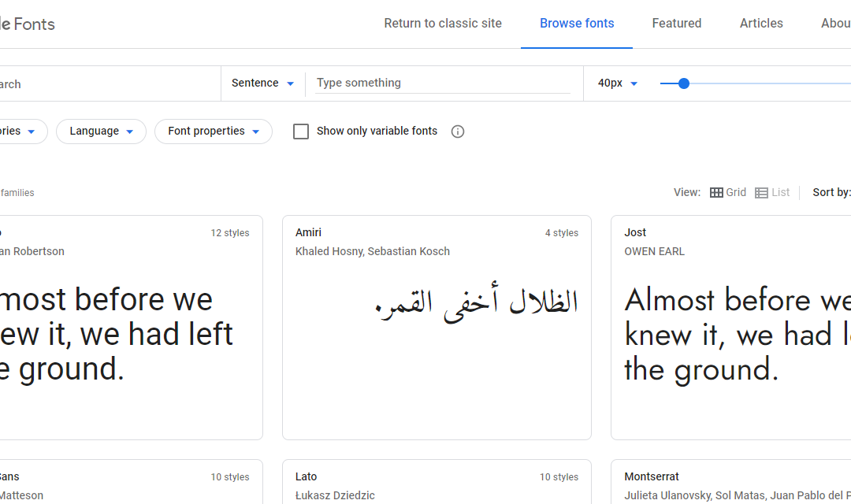Viewport: 851px width, 504px height.
Task: Open the Language filter dropdown
Action: [102, 132]
